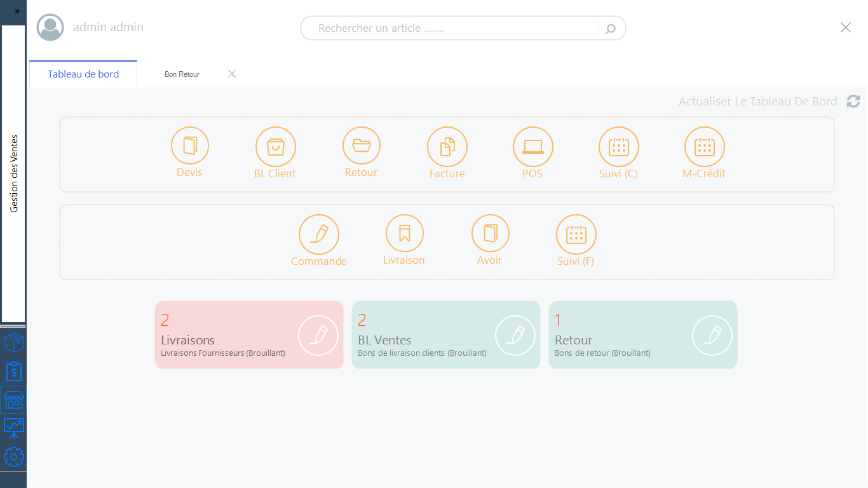Click the Commande pencil icon
The image size is (868, 488).
(318, 234)
